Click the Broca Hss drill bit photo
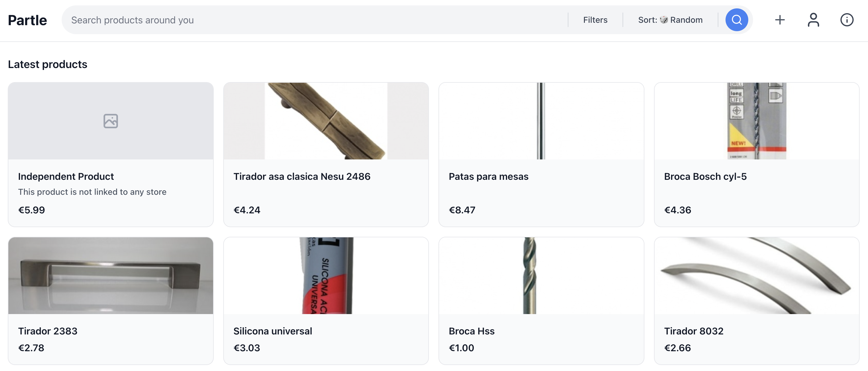Screen dimensions: 868x371 [541, 275]
